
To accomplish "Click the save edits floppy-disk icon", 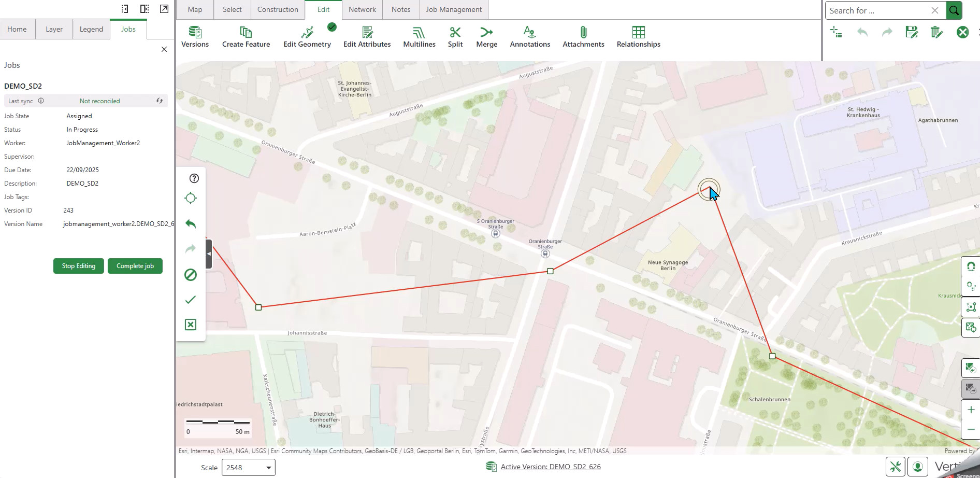I will [912, 32].
